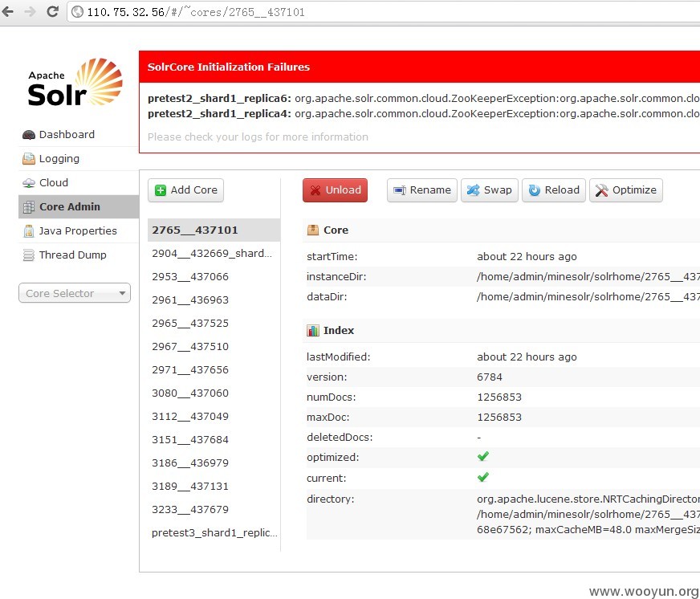Click the instanceDir path value
Screen dimensions: 700x599
pos(588,276)
